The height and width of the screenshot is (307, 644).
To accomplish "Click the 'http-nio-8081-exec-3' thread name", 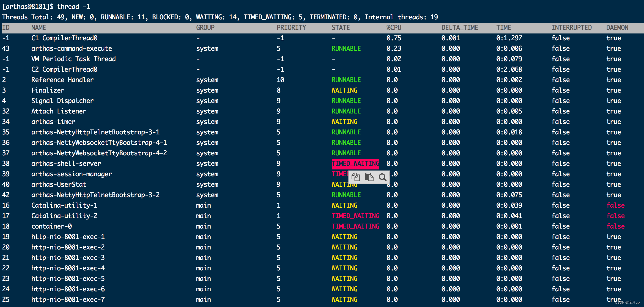I will point(68,258).
